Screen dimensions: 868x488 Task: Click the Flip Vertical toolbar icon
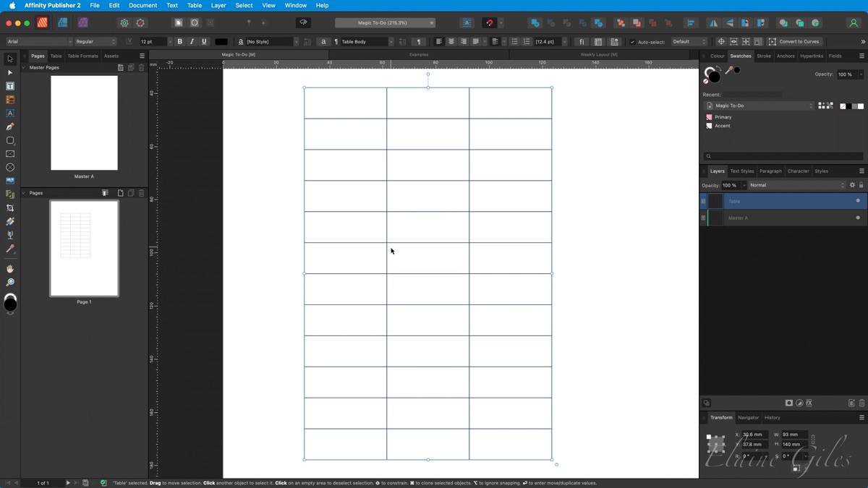pos(729,23)
